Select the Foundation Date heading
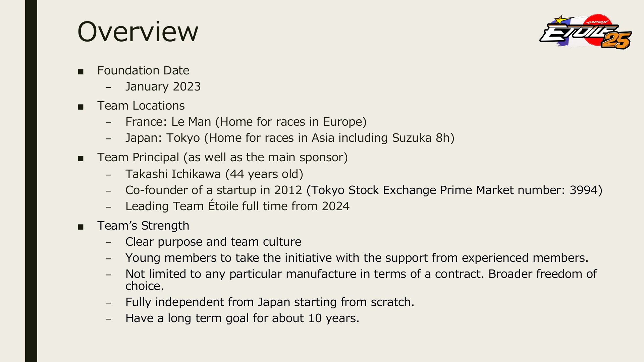 pos(143,70)
